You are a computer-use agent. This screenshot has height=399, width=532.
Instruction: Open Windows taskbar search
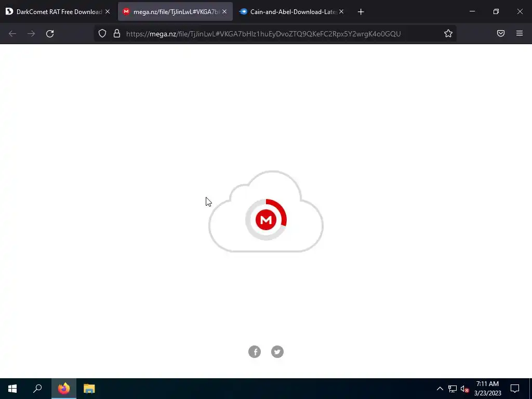[x=37, y=389]
